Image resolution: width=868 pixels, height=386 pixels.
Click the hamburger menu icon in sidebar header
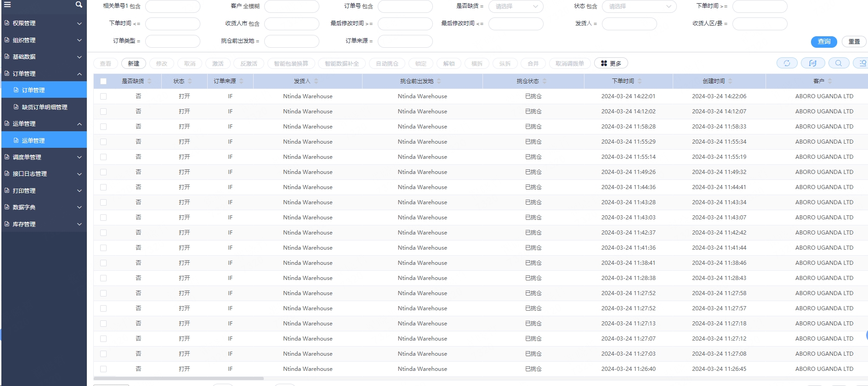7,5
